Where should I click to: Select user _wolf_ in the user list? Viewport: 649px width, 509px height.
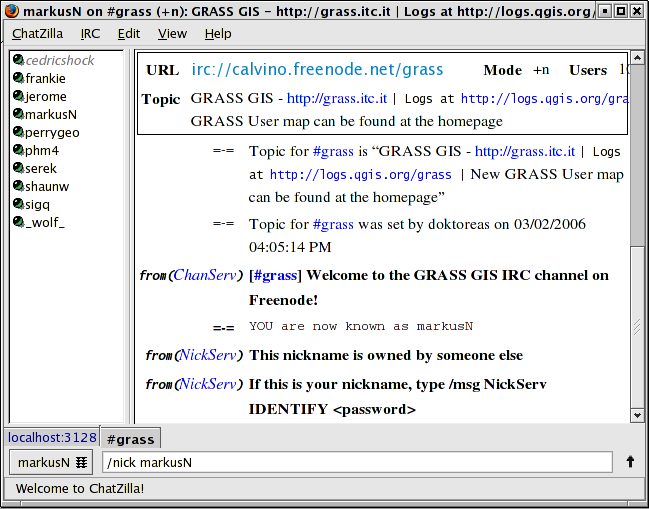pyautogui.click(x=45, y=223)
